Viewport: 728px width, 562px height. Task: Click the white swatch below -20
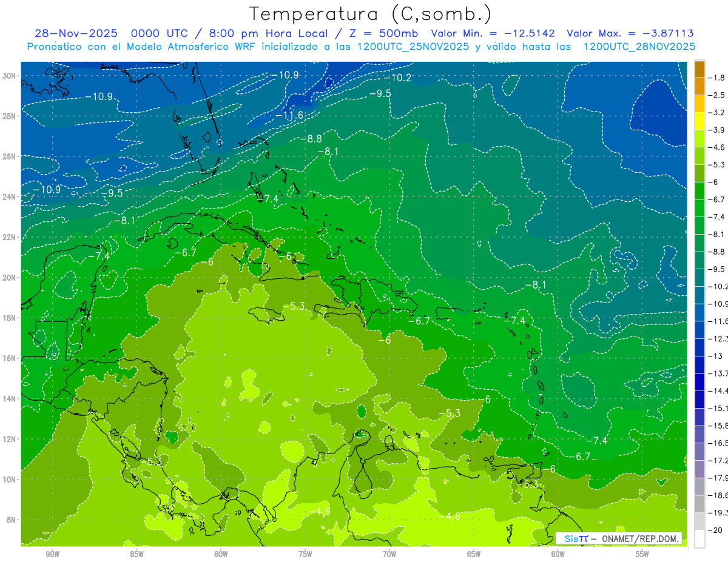[699, 539]
